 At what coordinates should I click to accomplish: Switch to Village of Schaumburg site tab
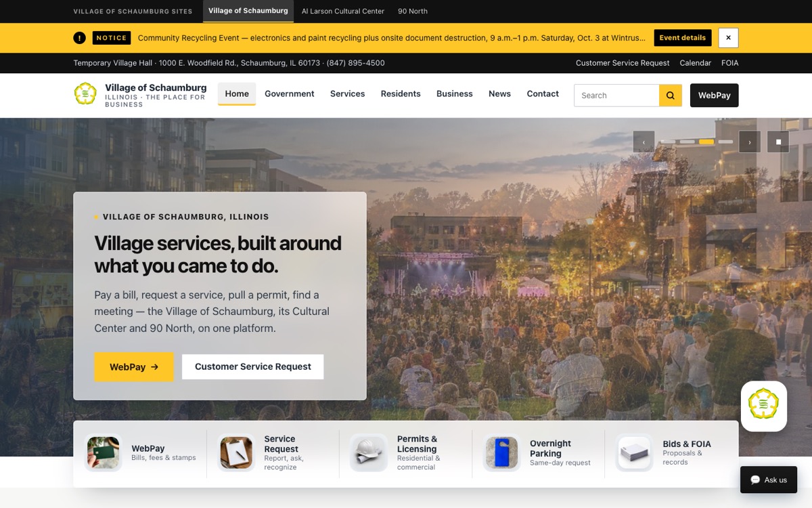248,11
